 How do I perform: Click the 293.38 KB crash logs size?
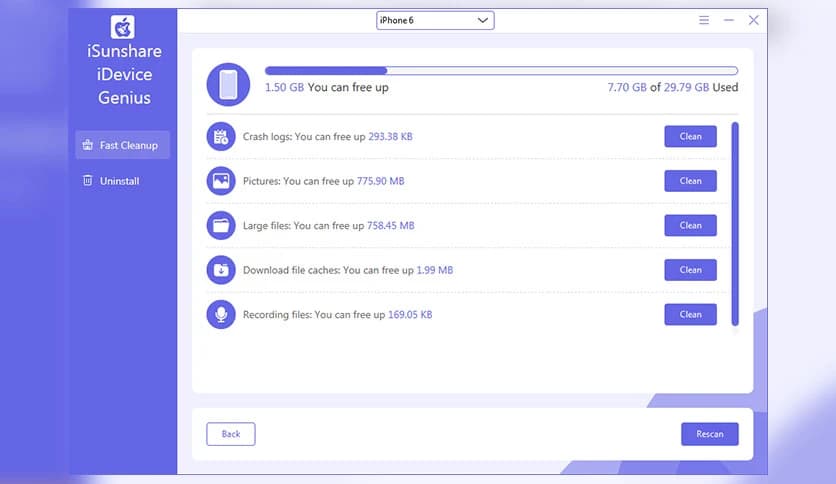[390, 136]
